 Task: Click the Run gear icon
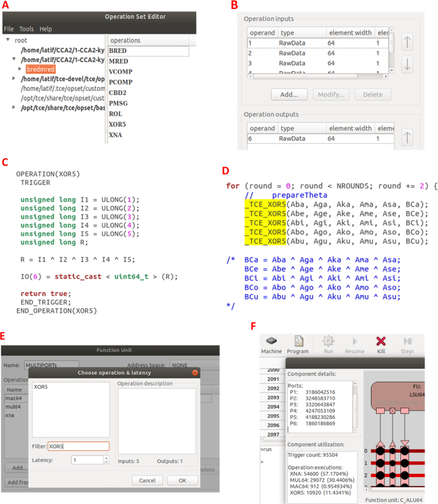click(x=329, y=345)
